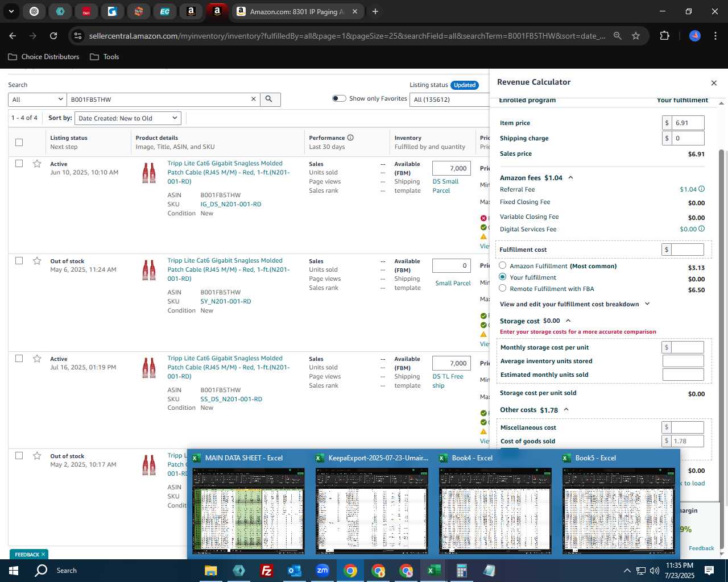The height and width of the screenshot is (582, 728).
Task: Open a new browser tab
Action: [x=375, y=11]
